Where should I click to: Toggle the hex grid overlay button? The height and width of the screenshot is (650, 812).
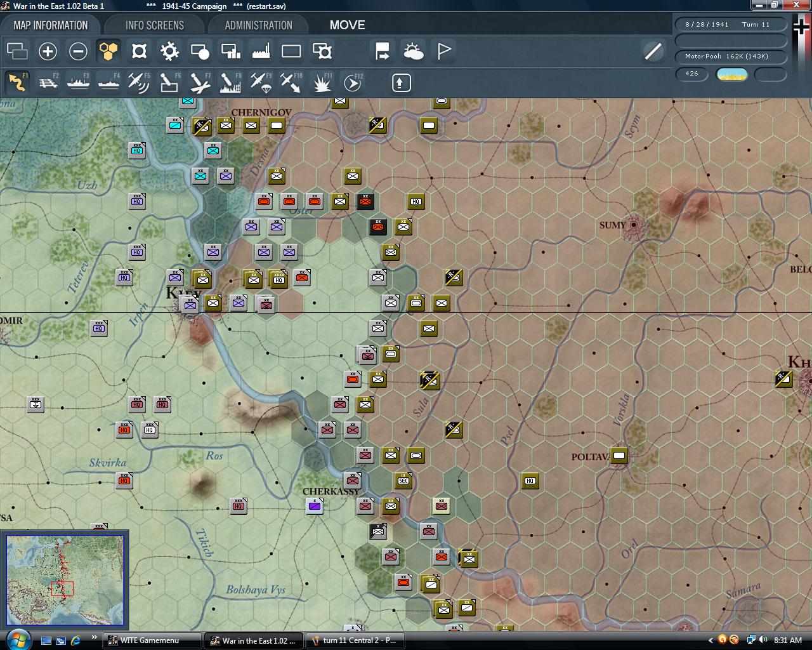tap(108, 51)
